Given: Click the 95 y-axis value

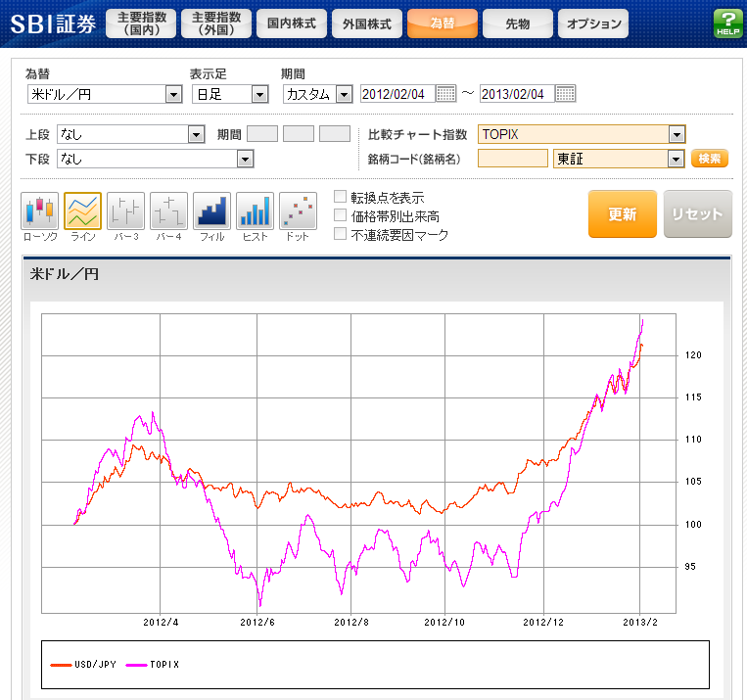Looking at the screenshot, I should (x=690, y=567).
